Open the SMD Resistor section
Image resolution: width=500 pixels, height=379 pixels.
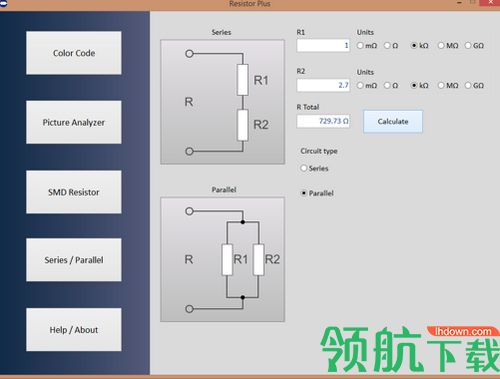(x=74, y=192)
